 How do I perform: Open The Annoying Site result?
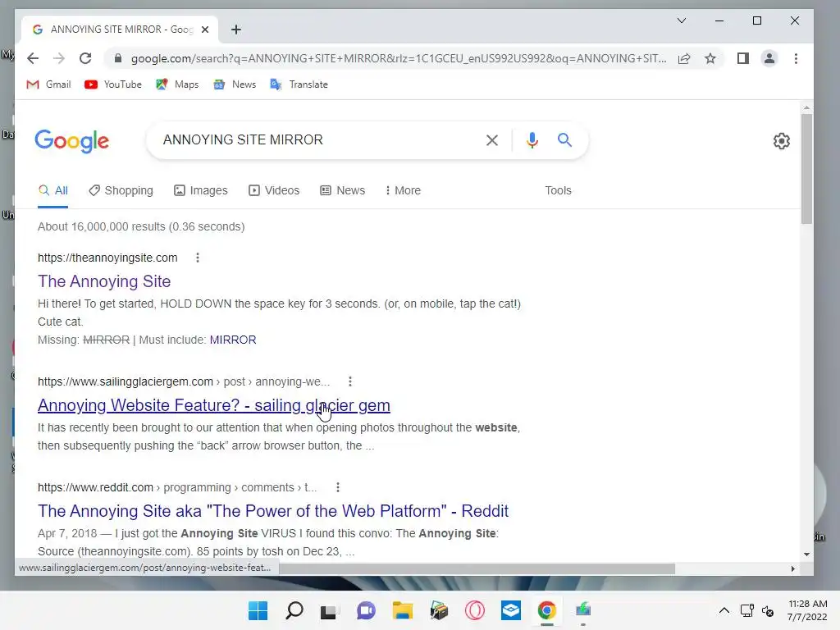click(x=104, y=281)
